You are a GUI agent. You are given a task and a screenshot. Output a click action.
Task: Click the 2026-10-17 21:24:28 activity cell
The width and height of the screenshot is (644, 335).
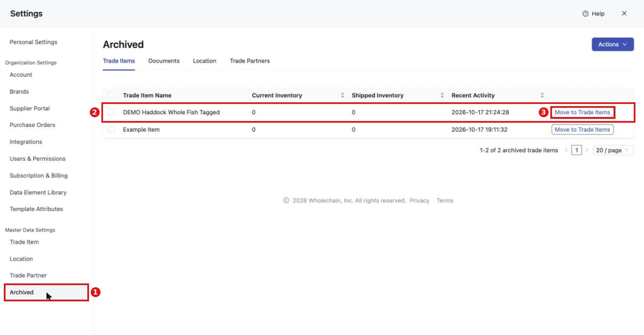coord(480,112)
